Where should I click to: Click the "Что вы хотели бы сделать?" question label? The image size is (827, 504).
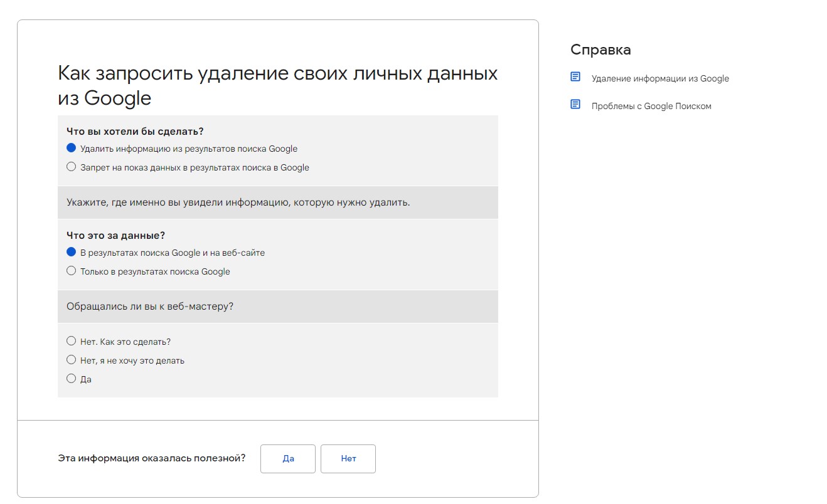(135, 131)
